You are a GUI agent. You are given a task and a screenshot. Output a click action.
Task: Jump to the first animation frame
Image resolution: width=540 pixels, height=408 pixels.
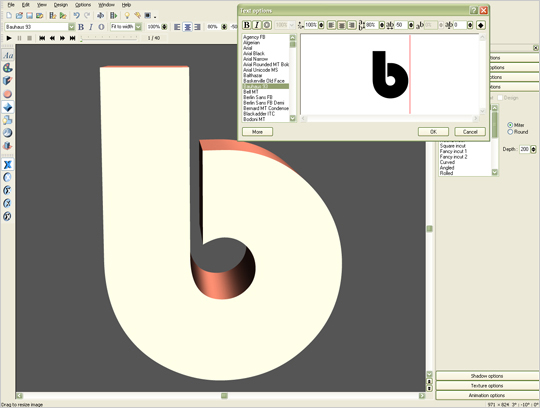42,38
